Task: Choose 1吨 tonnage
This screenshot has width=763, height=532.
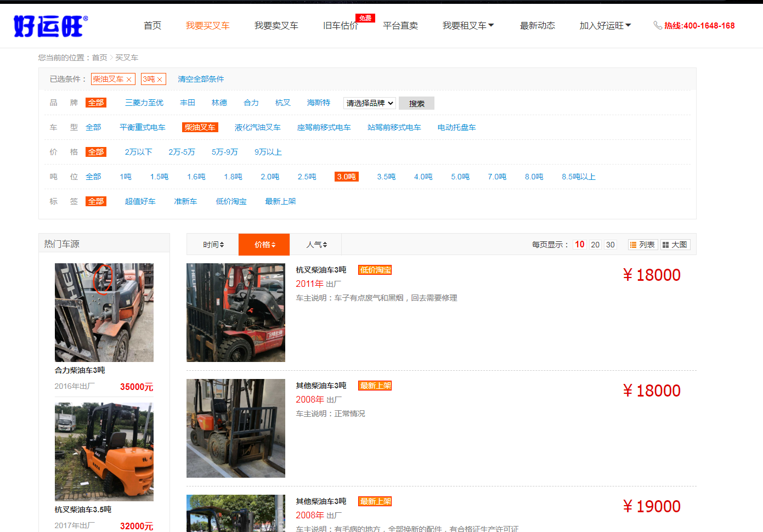Action: point(126,177)
